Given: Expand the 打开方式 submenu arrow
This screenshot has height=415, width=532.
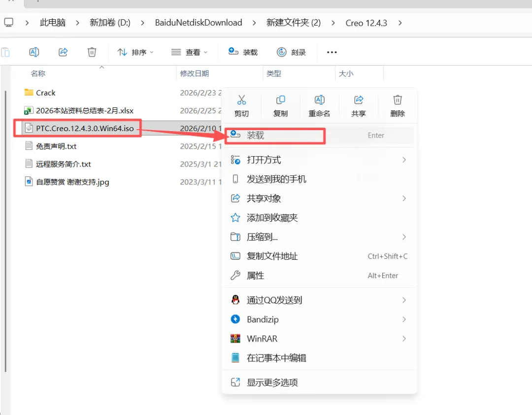Looking at the screenshot, I should click(x=404, y=160).
